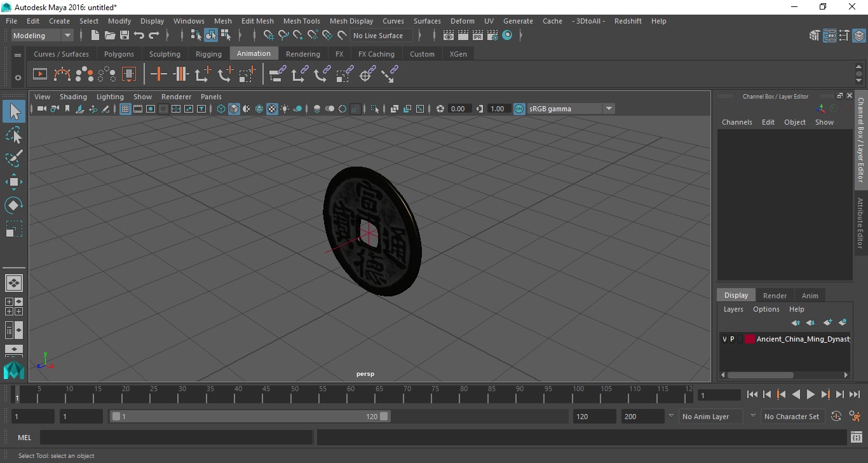Select the arrow Select tool in toolbox

pyautogui.click(x=14, y=112)
